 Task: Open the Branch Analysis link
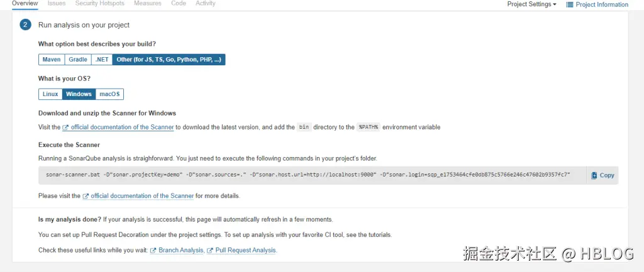coord(181,250)
